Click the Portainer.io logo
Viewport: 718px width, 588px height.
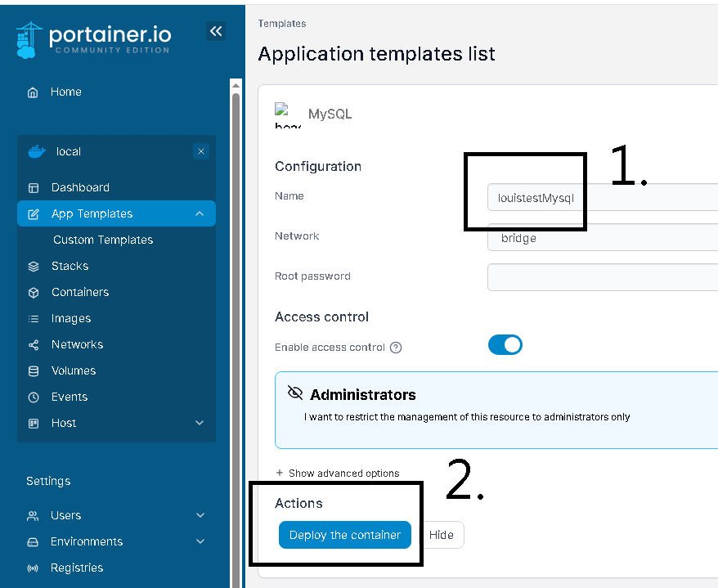point(94,40)
